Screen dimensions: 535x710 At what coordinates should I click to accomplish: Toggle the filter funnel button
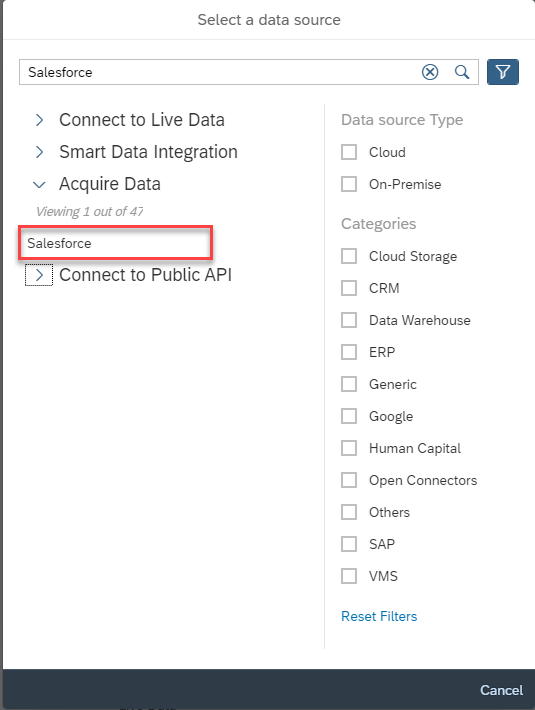tap(502, 72)
